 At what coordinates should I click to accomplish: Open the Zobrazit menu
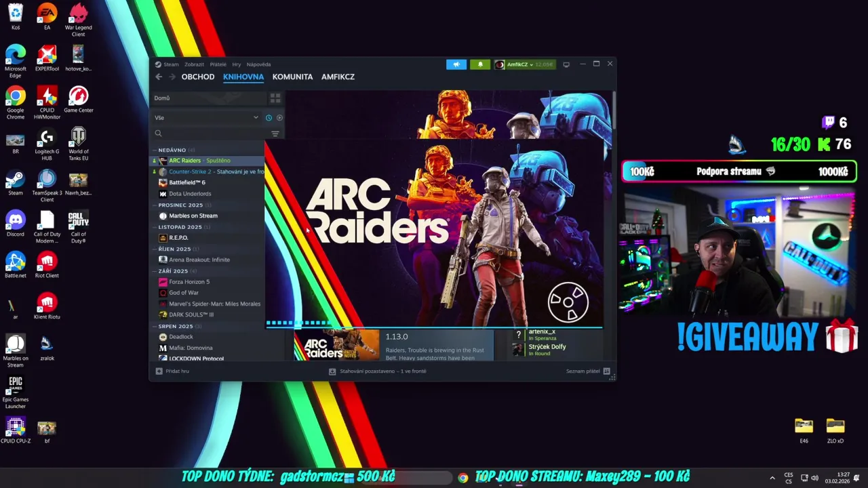click(194, 64)
